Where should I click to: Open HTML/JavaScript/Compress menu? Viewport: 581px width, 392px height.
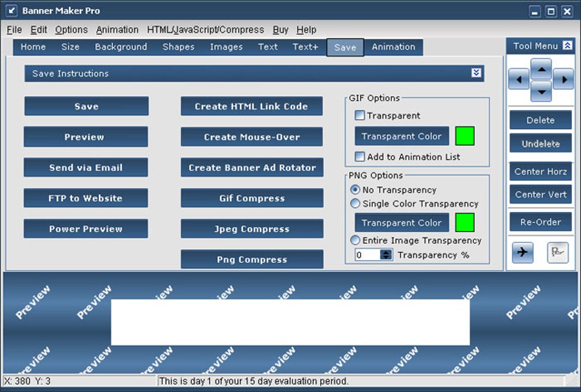[x=206, y=30]
